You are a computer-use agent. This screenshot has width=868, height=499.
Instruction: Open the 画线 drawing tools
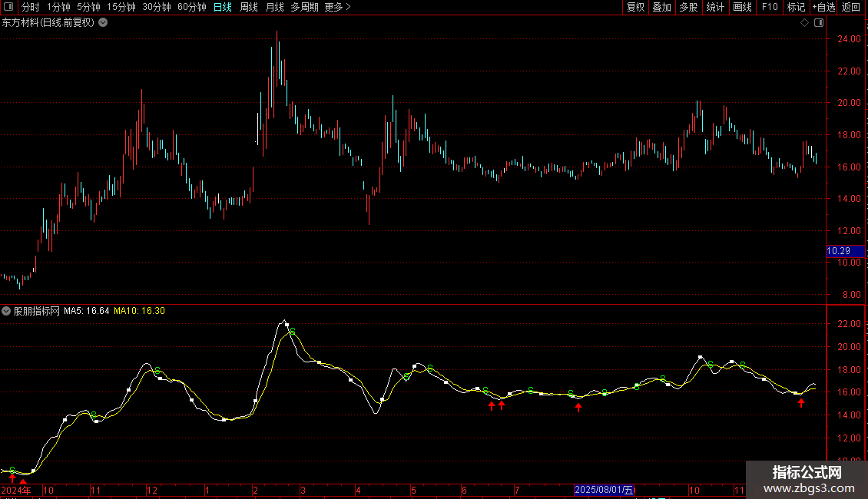coord(742,7)
